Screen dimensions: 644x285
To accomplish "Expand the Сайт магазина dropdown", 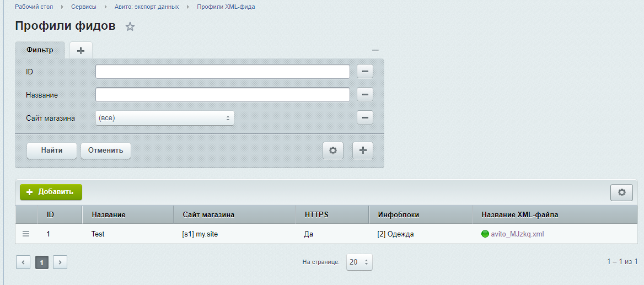I will 164,118.
